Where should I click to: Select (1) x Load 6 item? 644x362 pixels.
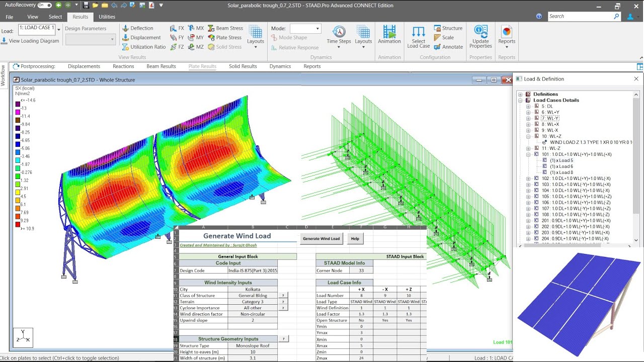coord(561,166)
